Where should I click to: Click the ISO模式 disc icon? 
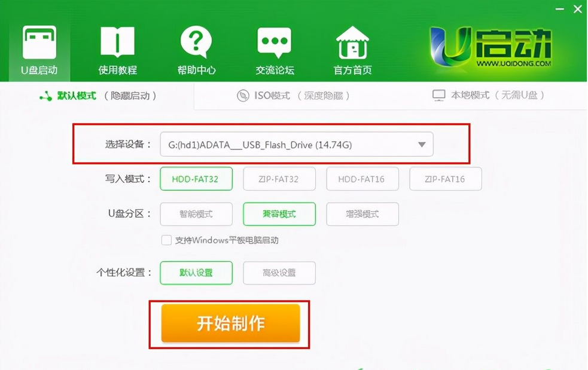[243, 96]
